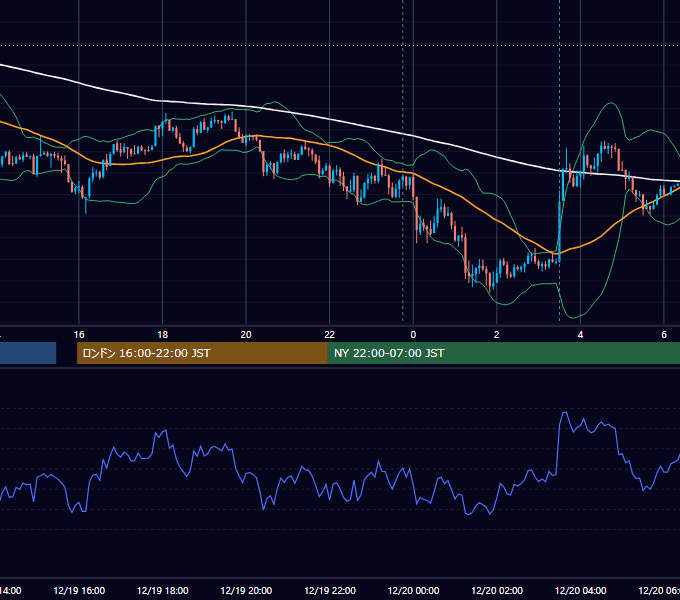Click the 12/19 18:00 date label
This screenshot has height=600, width=680.
click(163, 590)
